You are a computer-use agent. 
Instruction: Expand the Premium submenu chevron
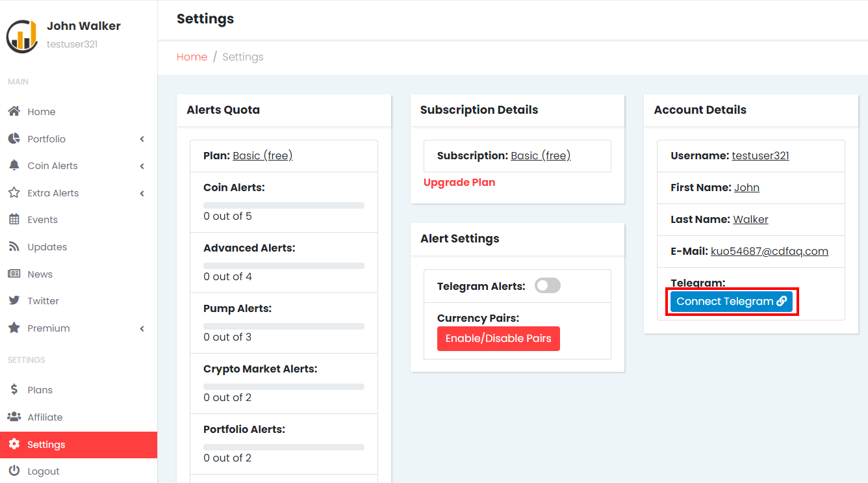pos(142,328)
